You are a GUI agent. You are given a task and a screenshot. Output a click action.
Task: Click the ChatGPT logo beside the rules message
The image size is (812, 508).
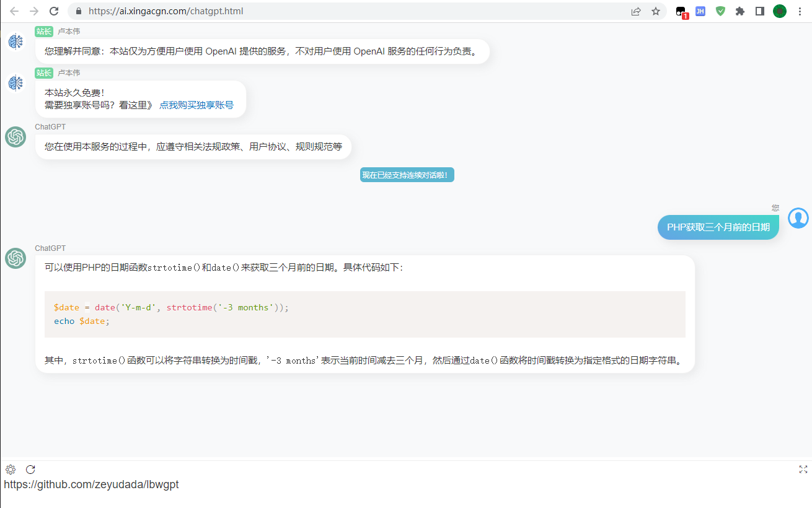coord(15,136)
